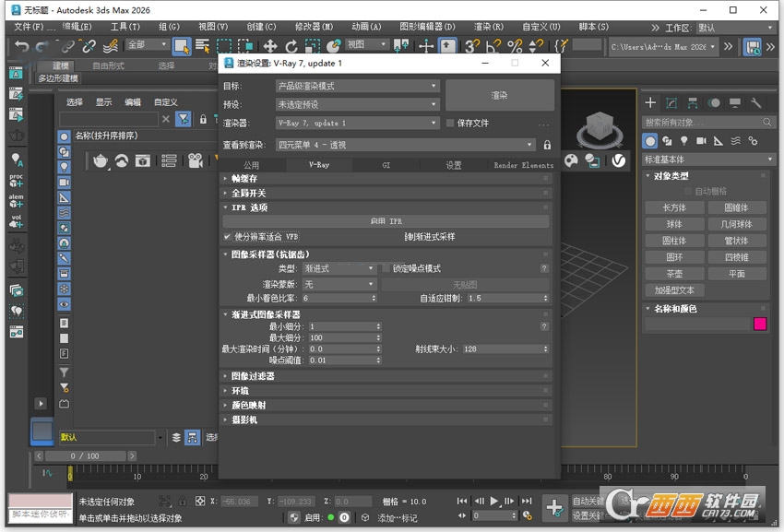
Task: Open the 文件(F) menu
Action: [29, 27]
